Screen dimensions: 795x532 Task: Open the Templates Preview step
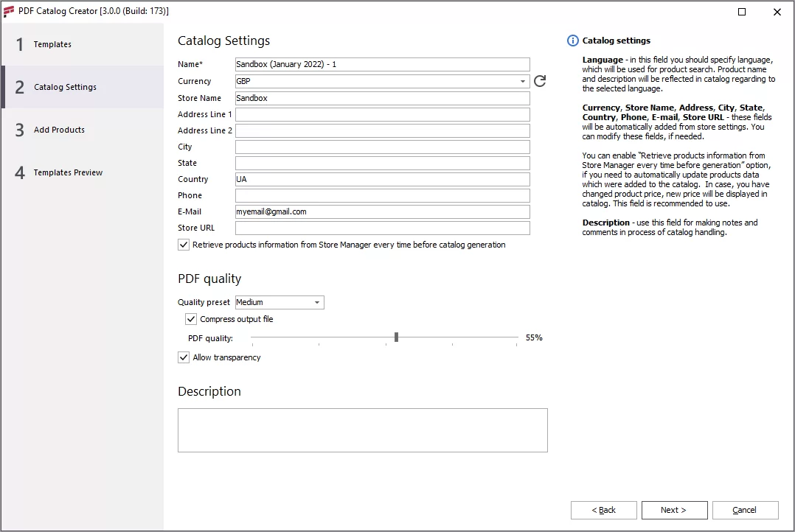pos(68,172)
